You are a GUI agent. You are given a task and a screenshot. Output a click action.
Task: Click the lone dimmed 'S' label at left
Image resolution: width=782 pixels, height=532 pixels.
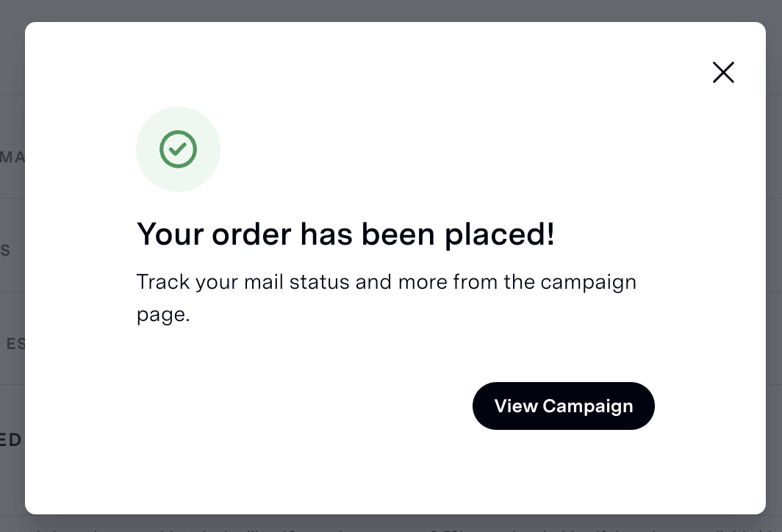coord(5,251)
